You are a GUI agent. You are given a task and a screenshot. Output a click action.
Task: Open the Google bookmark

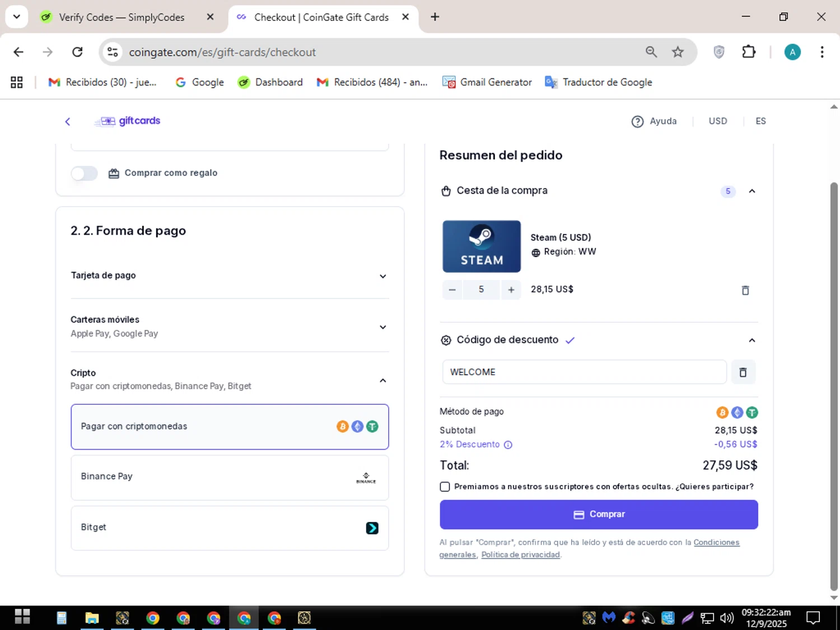(200, 82)
